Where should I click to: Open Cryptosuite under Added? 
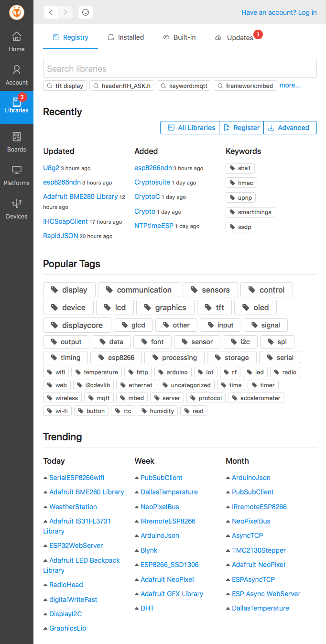tap(152, 182)
